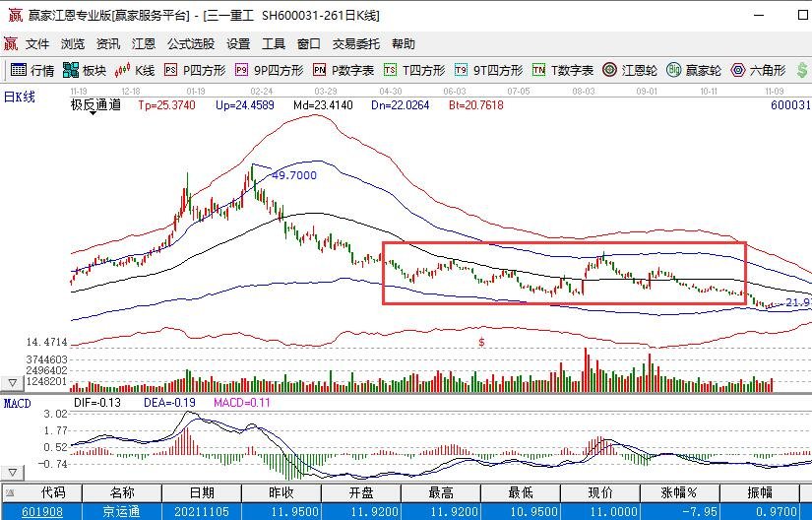Open the T数字表 tool icon
This screenshot has height=520, width=812.
[x=538, y=70]
